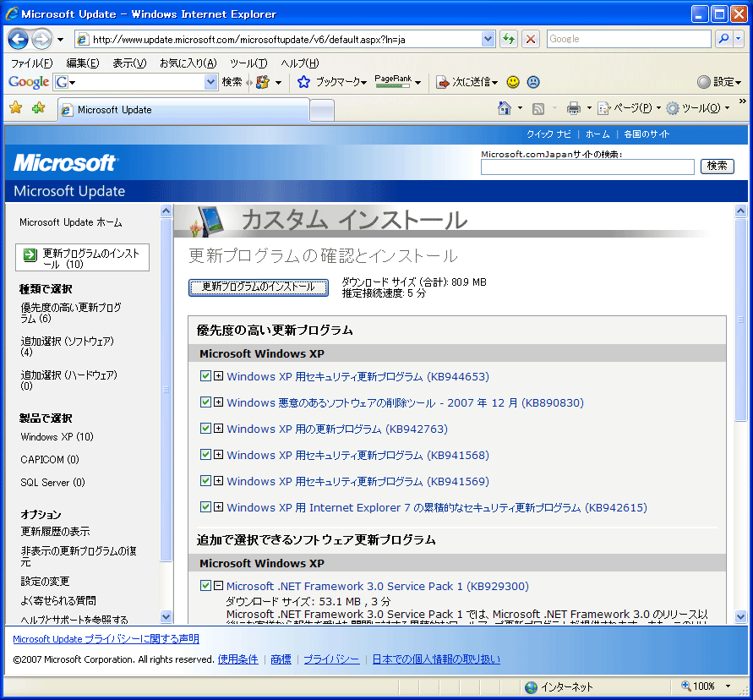This screenshot has width=753, height=700.
Task: Select the Microsoft Update browser tab
Action: [183, 110]
